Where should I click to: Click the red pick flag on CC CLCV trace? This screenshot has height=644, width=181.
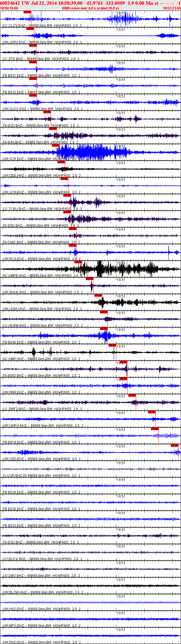click(27, 12)
